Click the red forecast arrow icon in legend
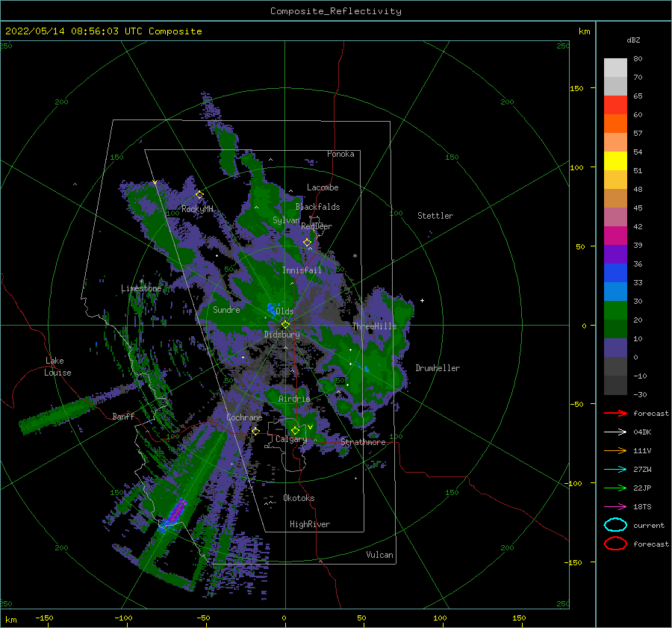 tap(615, 413)
